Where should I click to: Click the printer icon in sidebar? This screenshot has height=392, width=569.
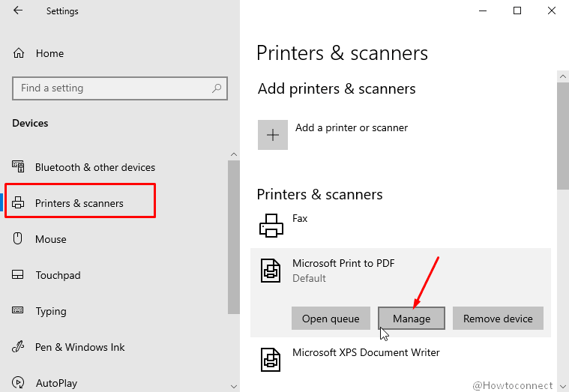(18, 202)
